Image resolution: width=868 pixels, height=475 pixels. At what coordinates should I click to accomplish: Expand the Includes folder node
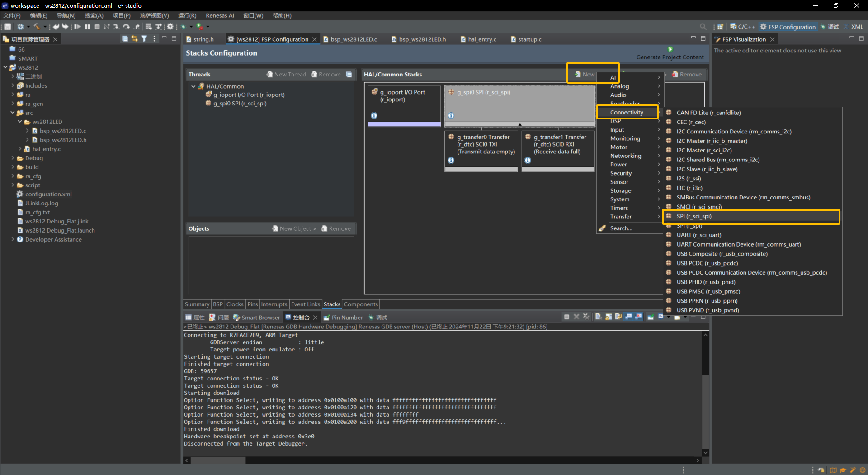point(13,85)
